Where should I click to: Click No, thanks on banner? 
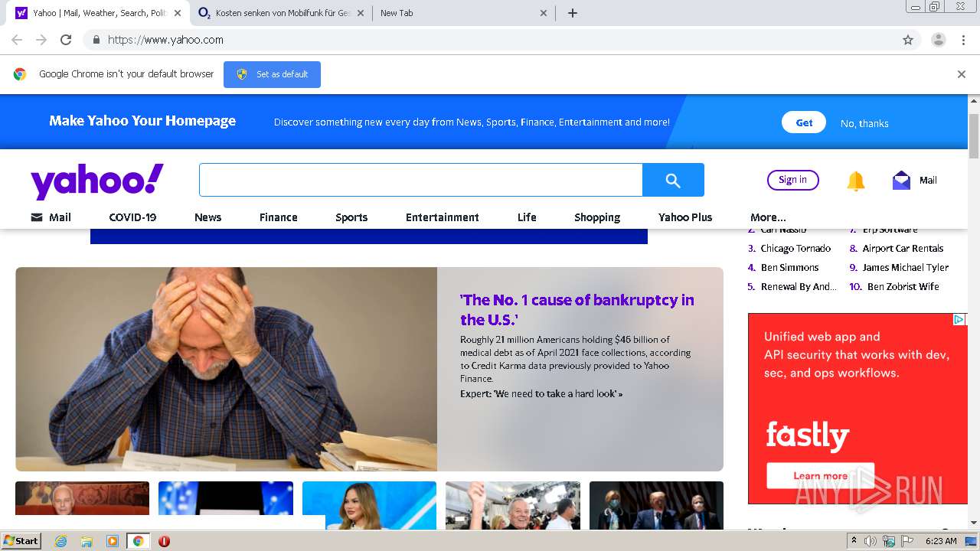[864, 123]
